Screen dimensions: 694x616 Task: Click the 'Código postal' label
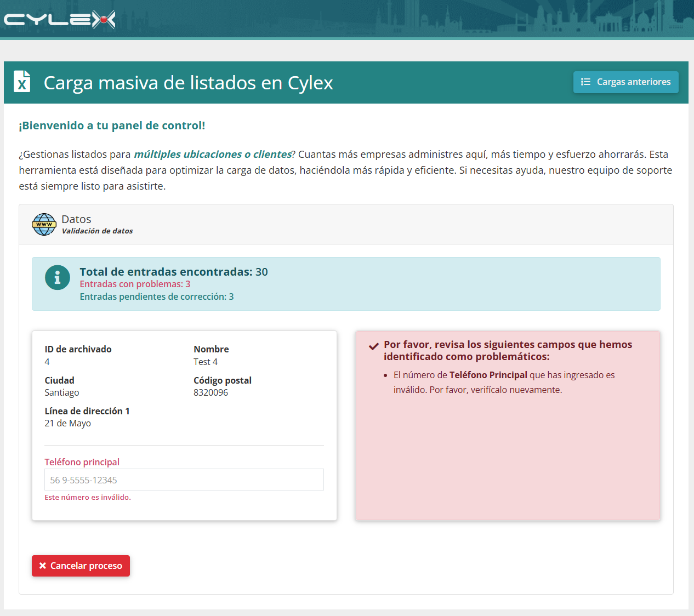click(223, 380)
